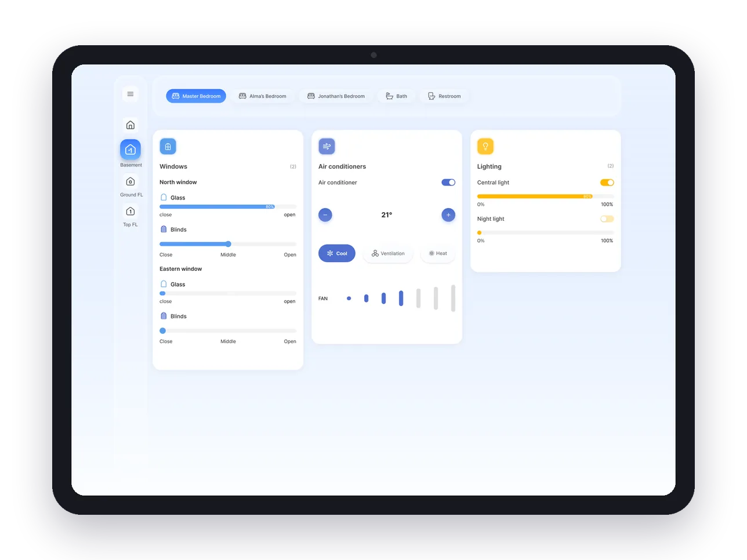The width and height of the screenshot is (747, 560).
Task: Click the 21° temperature value
Action: point(387,215)
